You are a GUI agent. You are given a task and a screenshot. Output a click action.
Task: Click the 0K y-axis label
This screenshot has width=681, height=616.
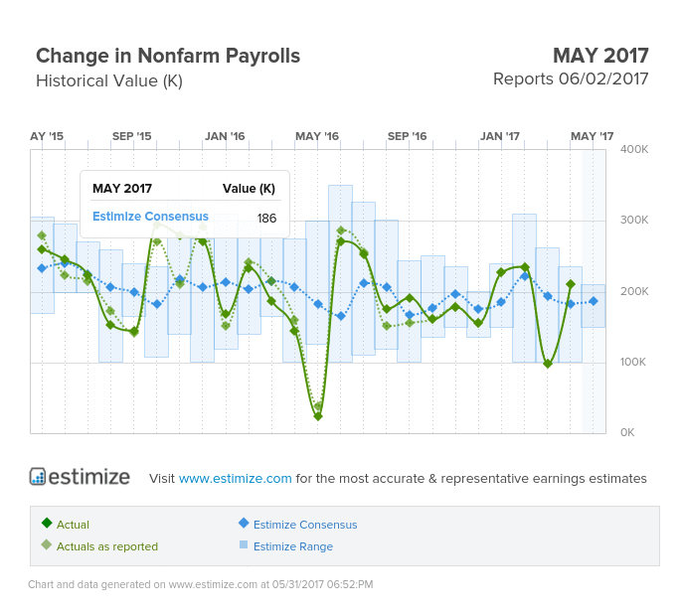pyautogui.click(x=627, y=432)
